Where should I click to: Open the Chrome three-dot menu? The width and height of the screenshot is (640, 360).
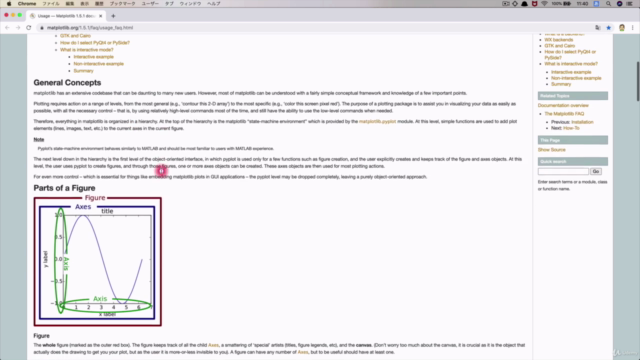[633, 28]
